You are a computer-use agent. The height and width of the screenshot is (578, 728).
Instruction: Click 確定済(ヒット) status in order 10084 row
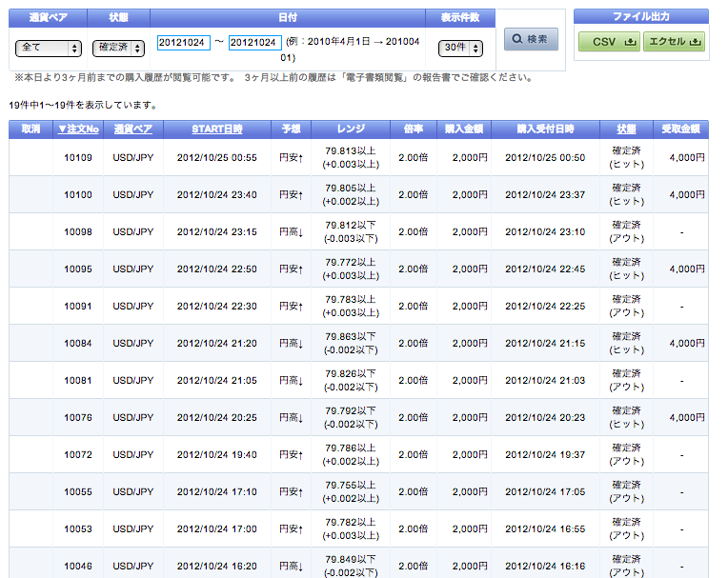pyautogui.click(x=627, y=343)
